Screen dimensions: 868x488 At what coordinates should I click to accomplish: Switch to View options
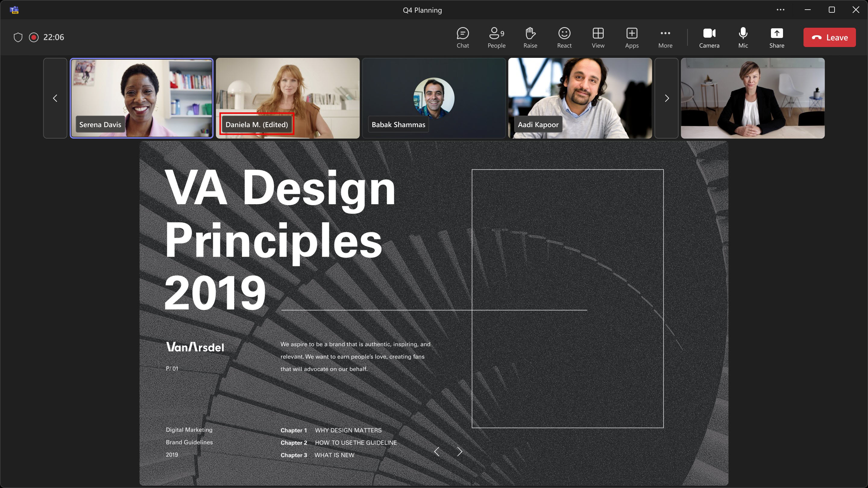[597, 37]
